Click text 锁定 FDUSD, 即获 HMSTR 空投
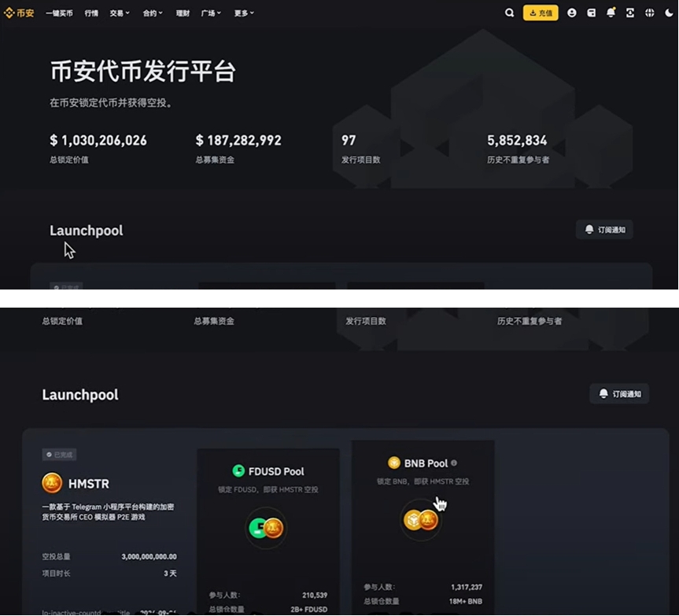 pos(268,489)
